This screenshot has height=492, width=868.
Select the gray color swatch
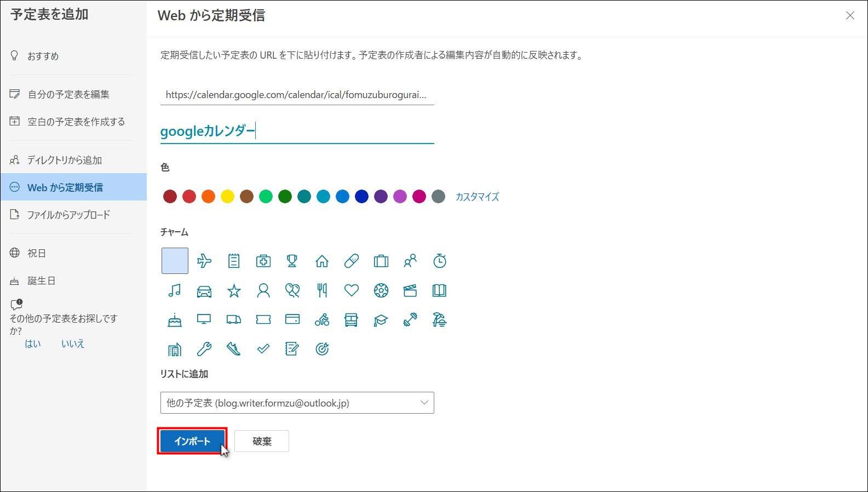coord(438,197)
